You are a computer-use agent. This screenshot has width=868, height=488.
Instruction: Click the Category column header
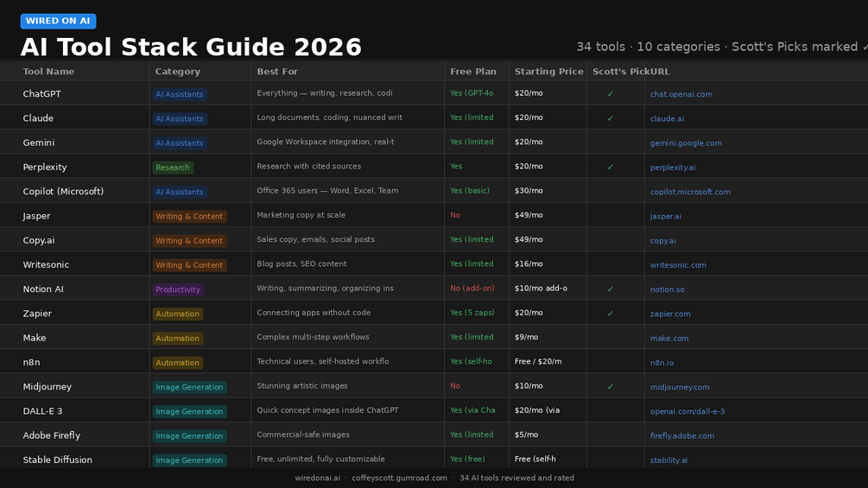[178, 72]
